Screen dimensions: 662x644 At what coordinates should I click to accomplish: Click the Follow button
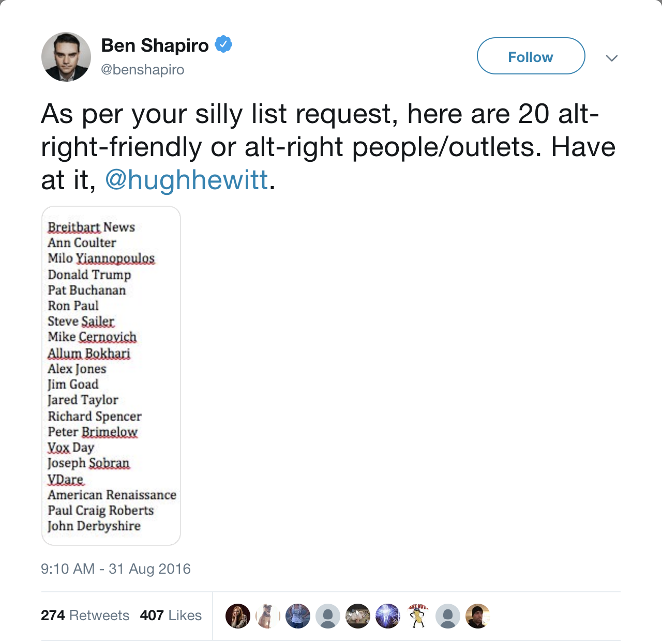(531, 56)
